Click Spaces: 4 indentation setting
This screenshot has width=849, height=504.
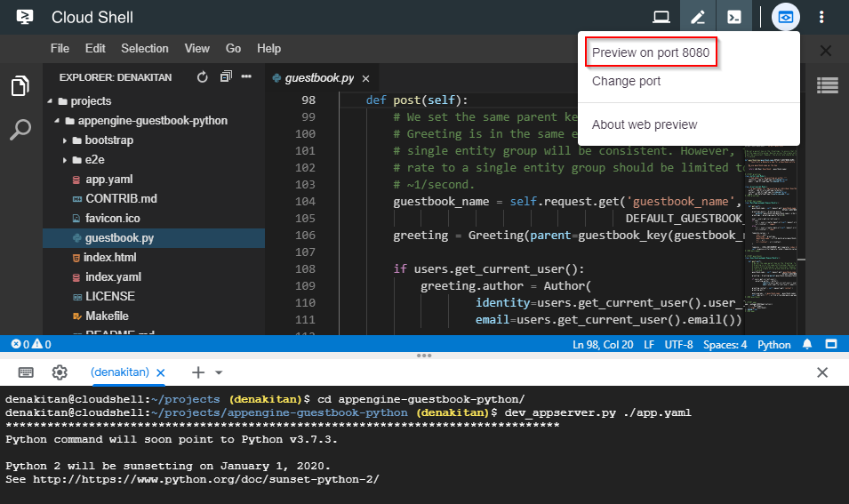pos(725,345)
